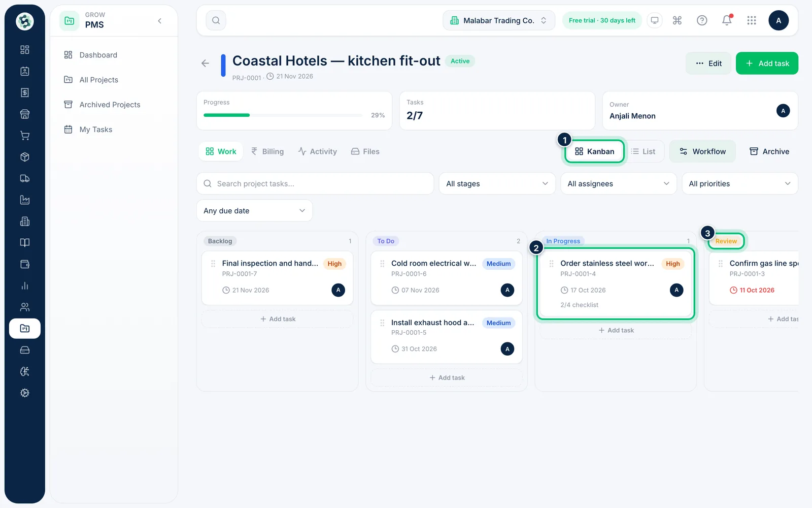Click the monitor display icon
The height and width of the screenshot is (508, 812).
point(655,20)
